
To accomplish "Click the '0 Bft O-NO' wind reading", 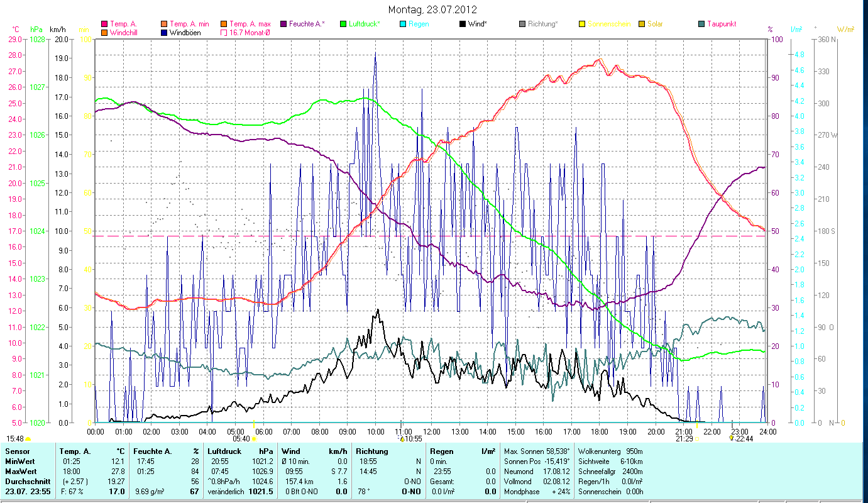I will coord(301,492).
